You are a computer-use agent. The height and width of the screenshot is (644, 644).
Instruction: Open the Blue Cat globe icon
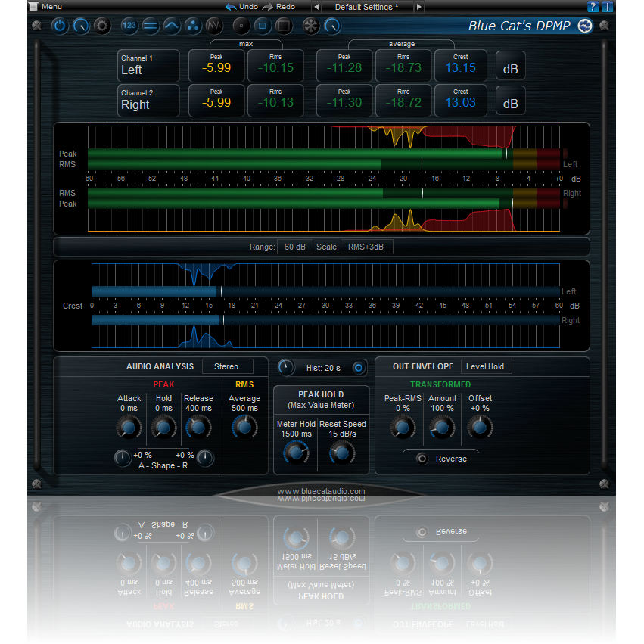click(x=584, y=25)
